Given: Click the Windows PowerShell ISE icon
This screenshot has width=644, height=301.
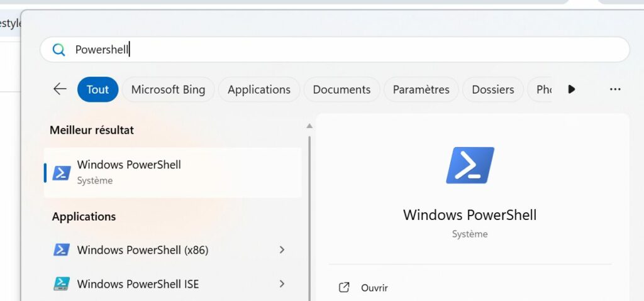Looking at the screenshot, I should click(61, 284).
